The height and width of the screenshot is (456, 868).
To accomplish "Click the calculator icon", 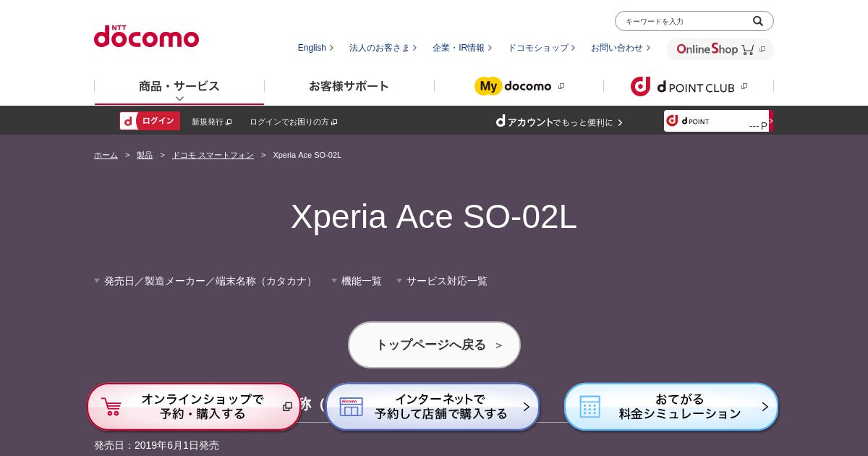I will (590, 407).
